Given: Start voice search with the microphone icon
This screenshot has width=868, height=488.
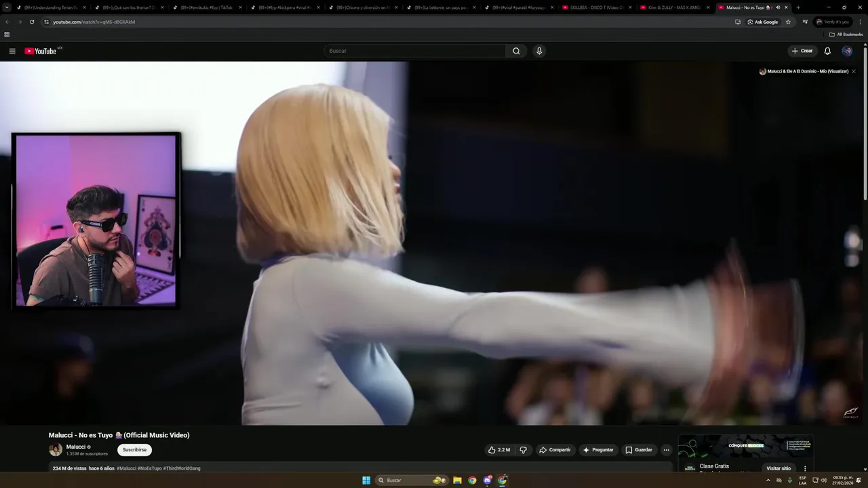Looking at the screenshot, I should tap(539, 51).
